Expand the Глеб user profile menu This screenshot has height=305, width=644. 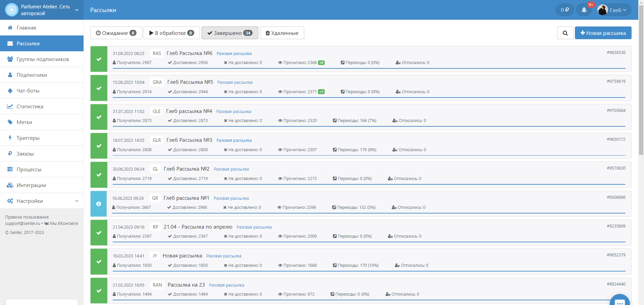[x=613, y=10]
